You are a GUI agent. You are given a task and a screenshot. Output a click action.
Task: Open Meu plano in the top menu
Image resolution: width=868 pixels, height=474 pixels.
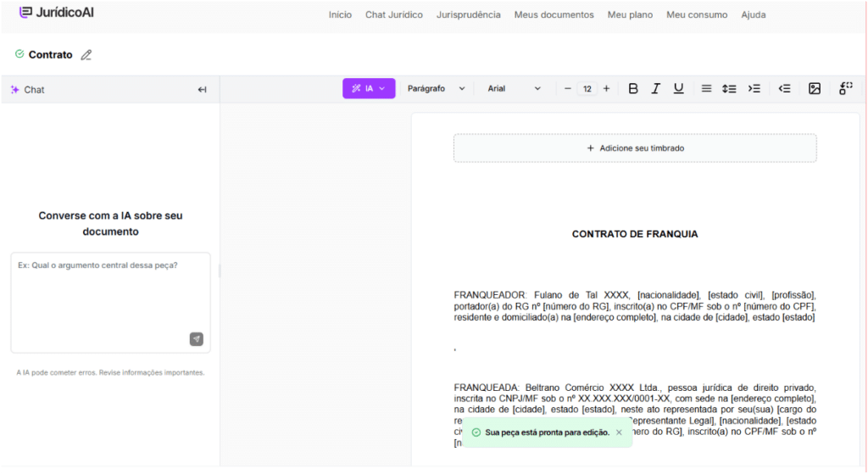tap(630, 15)
